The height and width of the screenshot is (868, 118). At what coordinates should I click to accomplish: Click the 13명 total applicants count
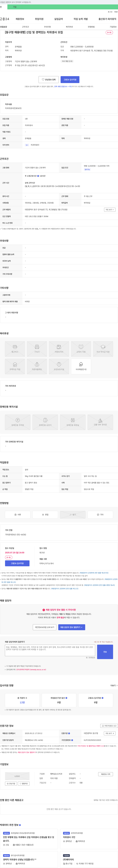[x=22, y=703]
